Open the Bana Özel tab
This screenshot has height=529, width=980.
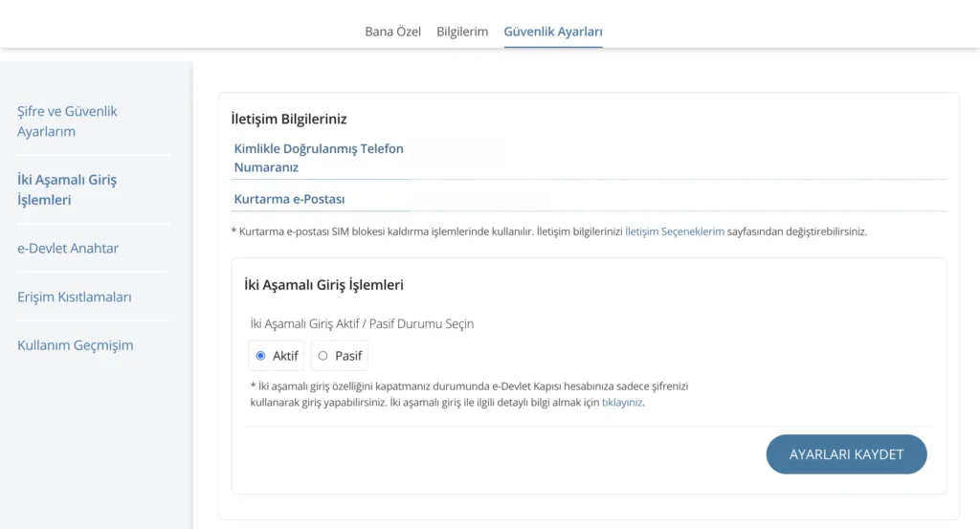(392, 32)
